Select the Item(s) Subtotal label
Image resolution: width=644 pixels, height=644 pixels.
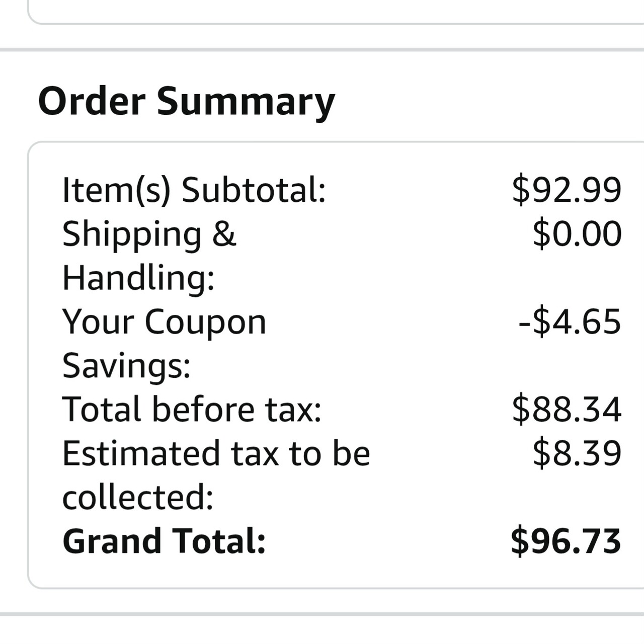pos(194,190)
